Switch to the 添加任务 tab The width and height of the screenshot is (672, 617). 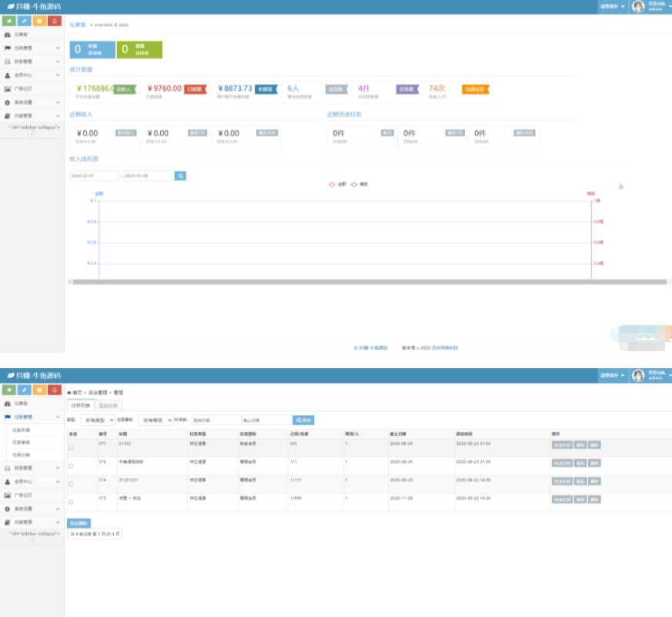pos(109,405)
